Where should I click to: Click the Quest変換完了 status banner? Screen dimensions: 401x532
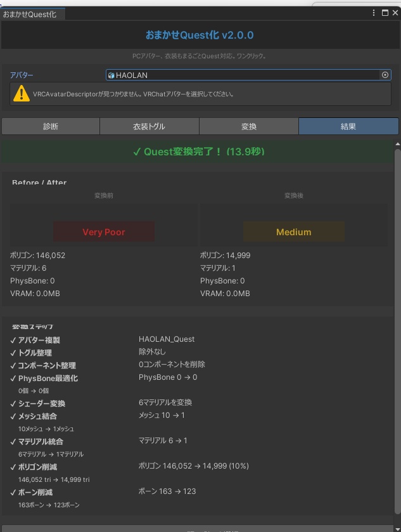pyautogui.click(x=198, y=152)
